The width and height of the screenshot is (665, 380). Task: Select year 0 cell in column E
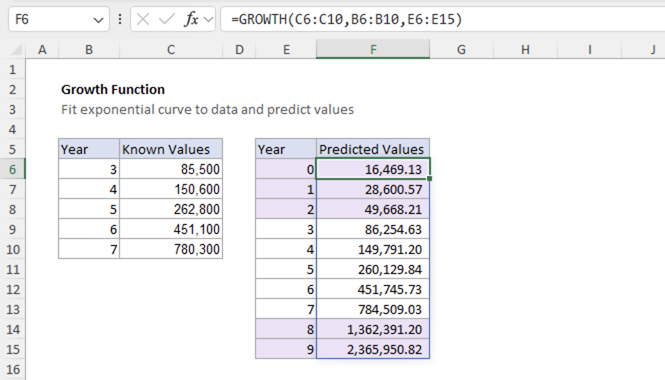coord(286,169)
